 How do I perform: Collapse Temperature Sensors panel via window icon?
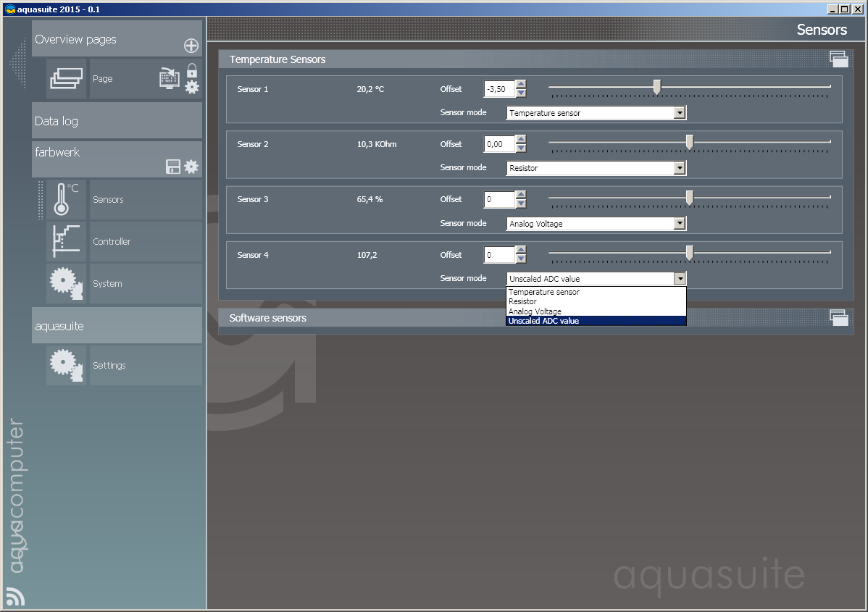pos(839,59)
